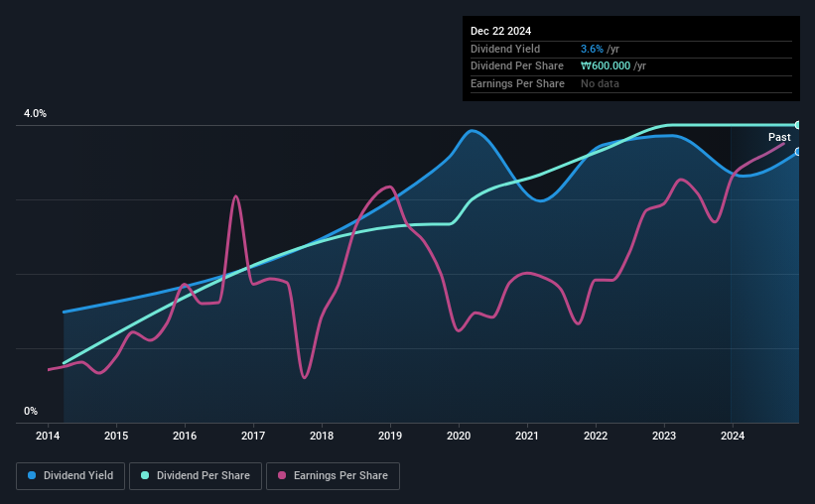The image size is (815, 504).
Task: Click the 2017 x-axis label
Action: coord(253,436)
